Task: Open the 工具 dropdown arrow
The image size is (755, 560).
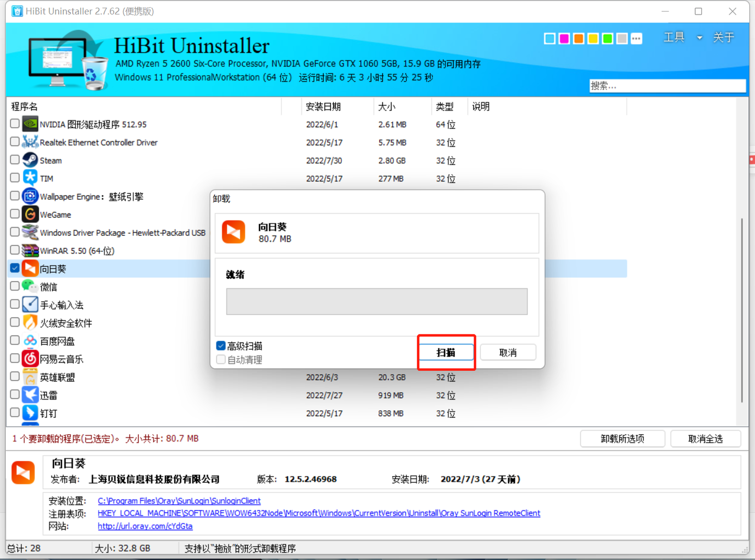Action: (700, 37)
